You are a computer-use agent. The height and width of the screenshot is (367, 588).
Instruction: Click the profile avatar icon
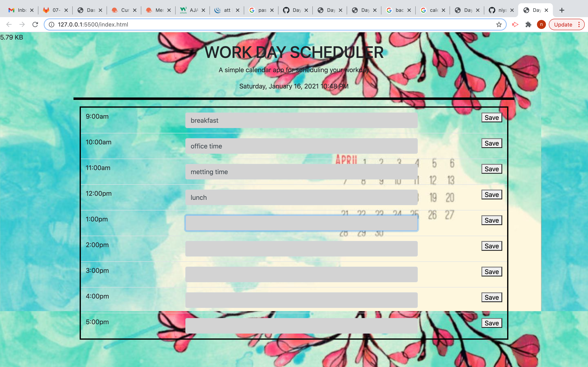[541, 24]
